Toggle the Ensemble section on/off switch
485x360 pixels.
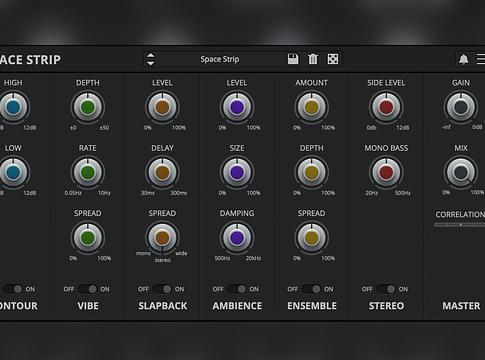(x=312, y=289)
